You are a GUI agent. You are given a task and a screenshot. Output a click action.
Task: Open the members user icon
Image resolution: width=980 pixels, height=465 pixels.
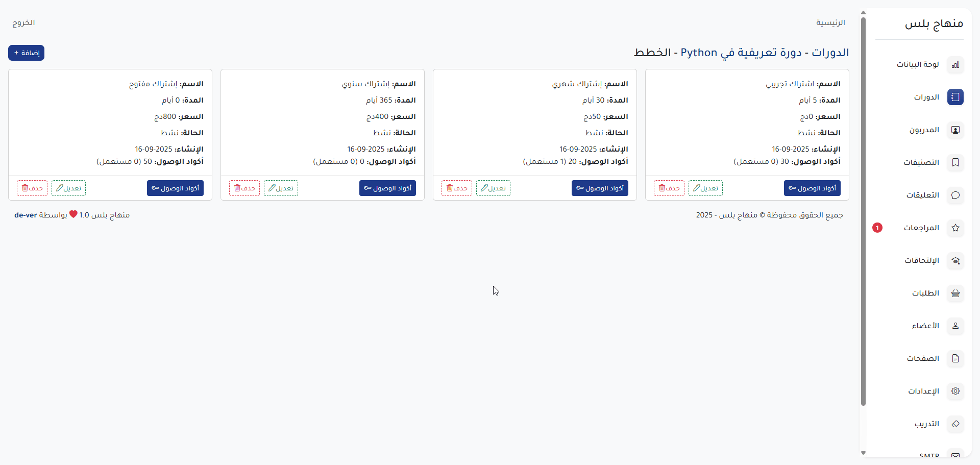click(955, 326)
